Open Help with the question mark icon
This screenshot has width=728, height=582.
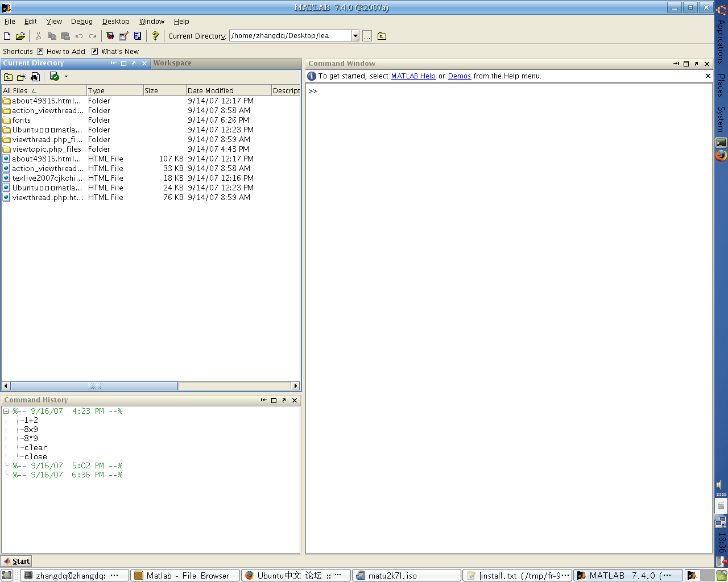coord(155,36)
